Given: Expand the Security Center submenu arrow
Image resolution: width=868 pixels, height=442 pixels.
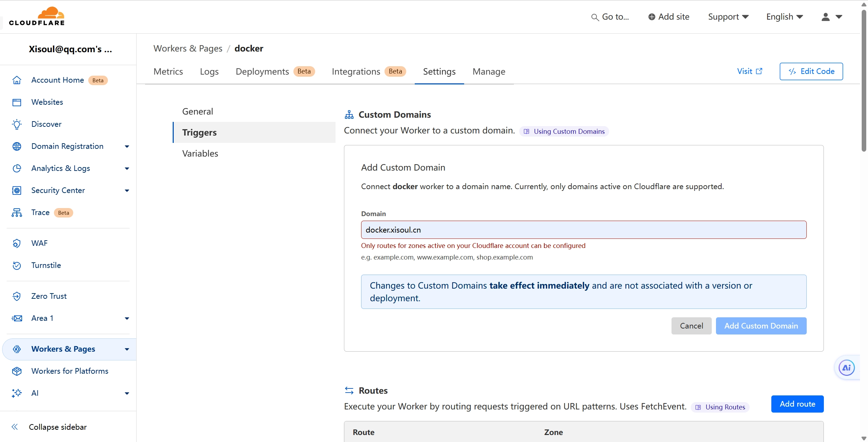Looking at the screenshot, I should point(127,191).
